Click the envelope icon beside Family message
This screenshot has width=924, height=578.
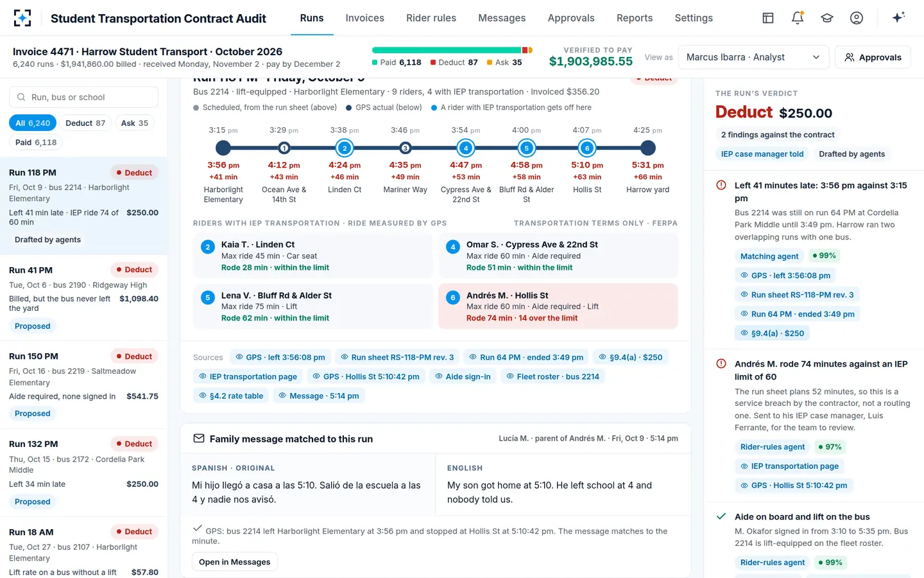(199, 439)
